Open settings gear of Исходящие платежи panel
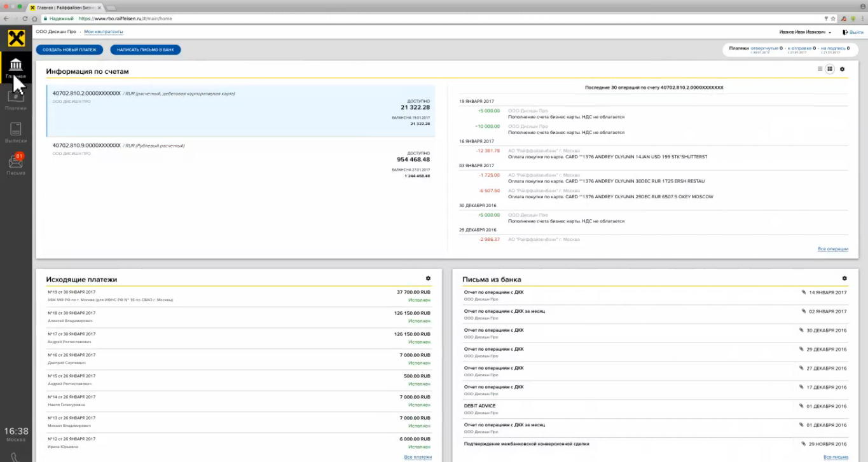Screen dimensions: 868x462 point(428,278)
